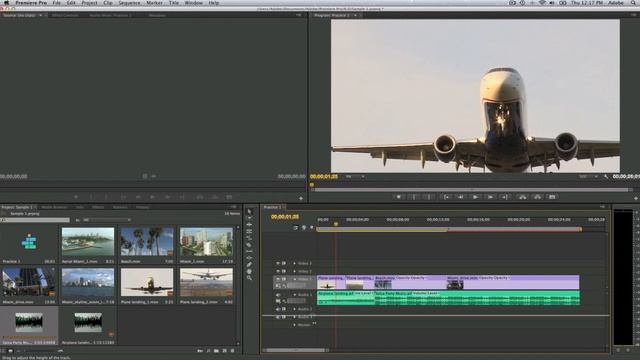The width and height of the screenshot is (640, 360).
Task: Select the Slide tool
Action: 249,258
